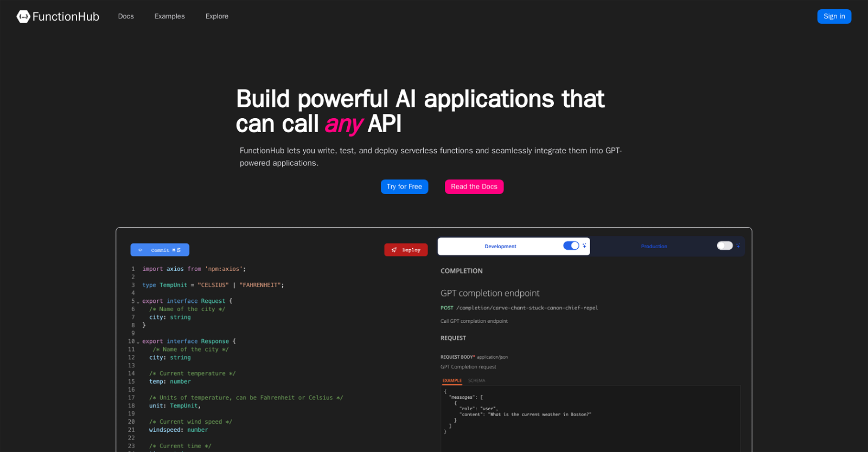Click the Boston weather content line in example
Screen dimensions: 868x452
point(525,415)
